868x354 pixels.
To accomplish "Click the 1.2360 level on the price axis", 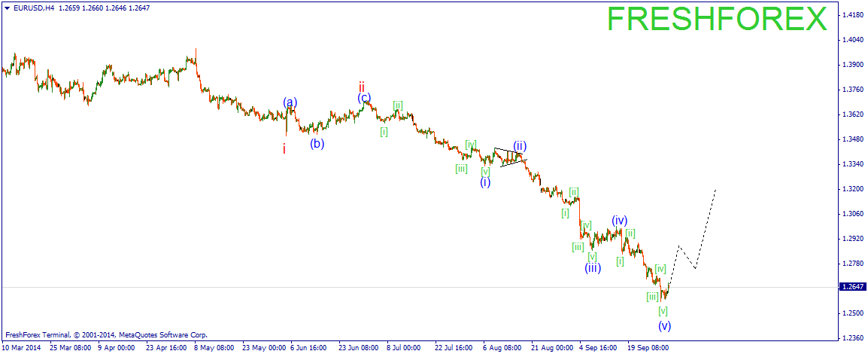I will click(x=852, y=337).
